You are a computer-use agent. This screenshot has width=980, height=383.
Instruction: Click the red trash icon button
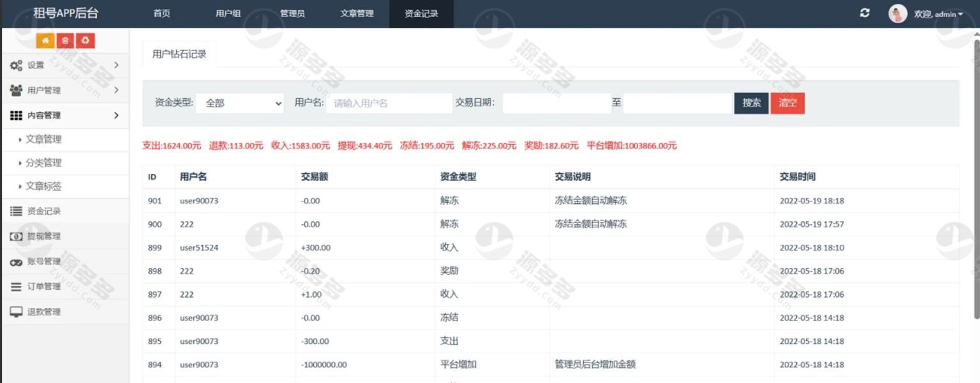pos(65,41)
